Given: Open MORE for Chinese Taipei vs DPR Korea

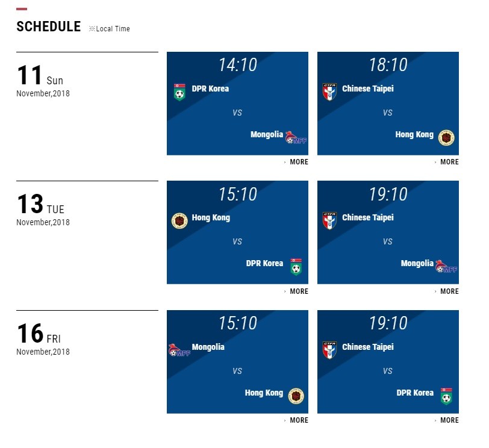Looking at the screenshot, I should 447,420.
